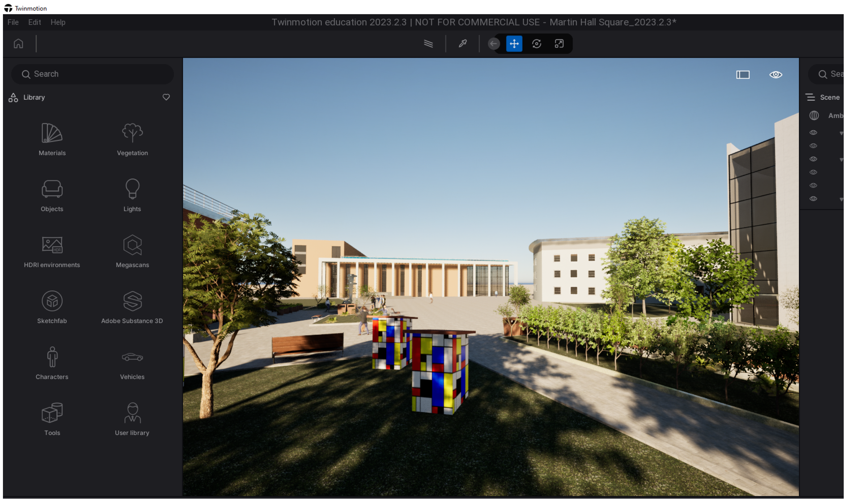Select the Mondrian cube in viewport foreground
Image resolution: width=848 pixels, height=504 pixels.
[440, 372]
